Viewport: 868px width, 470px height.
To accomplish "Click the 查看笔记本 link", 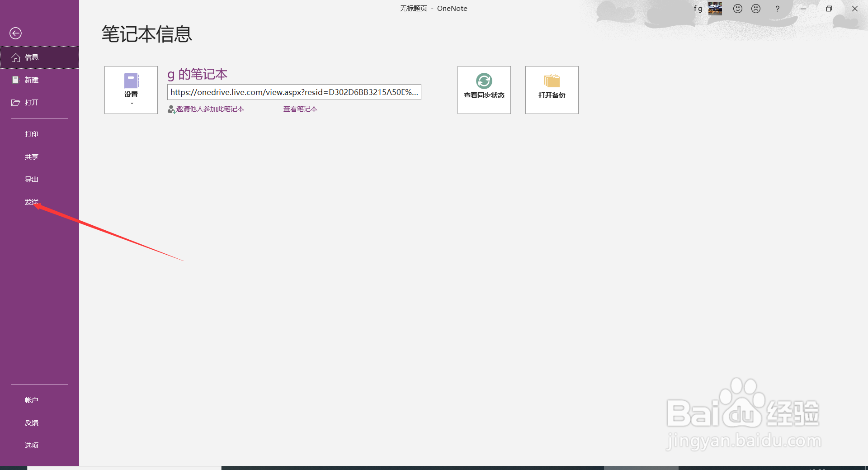I will point(300,109).
